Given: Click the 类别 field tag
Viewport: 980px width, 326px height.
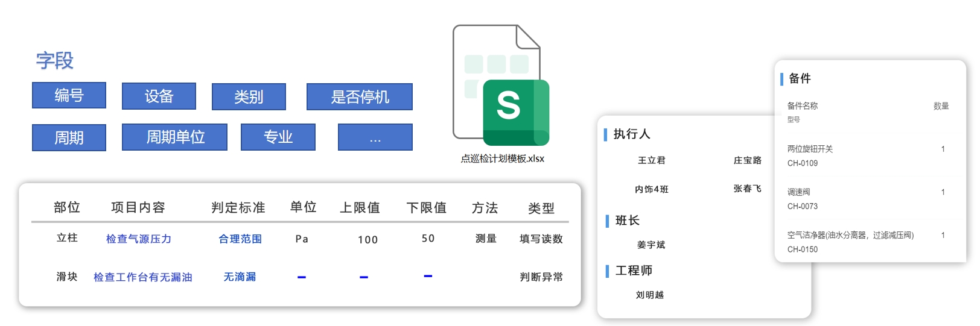Looking at the screenshot, I should (x=249, y=97).
